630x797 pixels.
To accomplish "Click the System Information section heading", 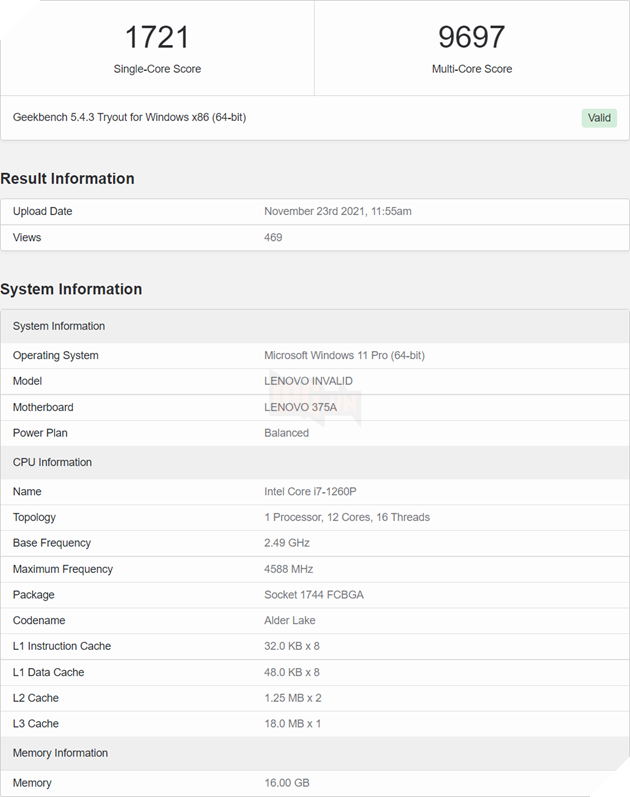I will click(71, 289).
